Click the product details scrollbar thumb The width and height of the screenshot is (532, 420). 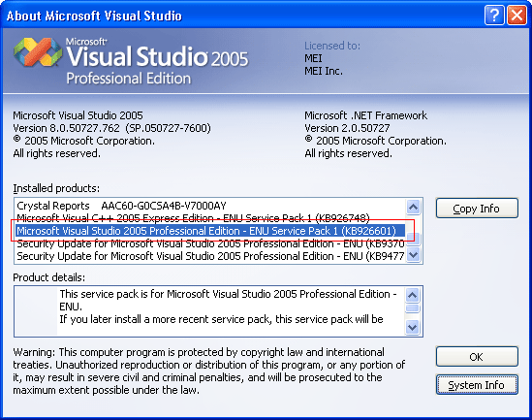click(x=412, y=307)
